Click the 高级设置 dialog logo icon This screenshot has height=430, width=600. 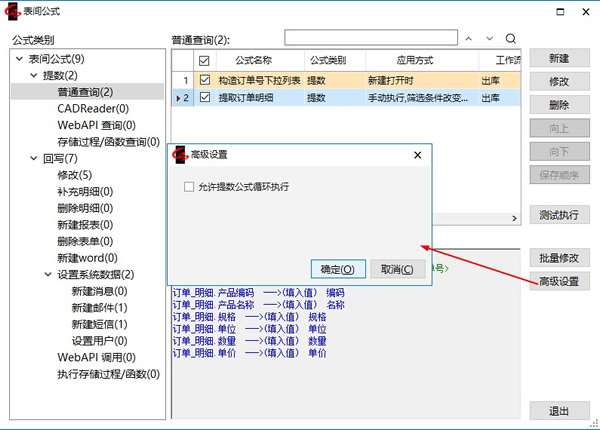point(180,155)
